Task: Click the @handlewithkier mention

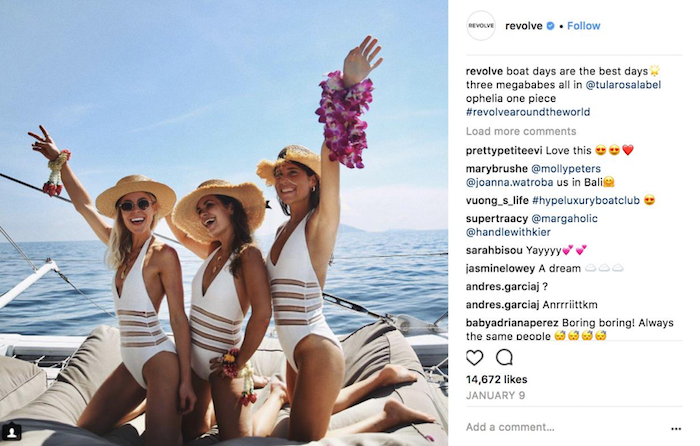Action: (x=510, y=232)
